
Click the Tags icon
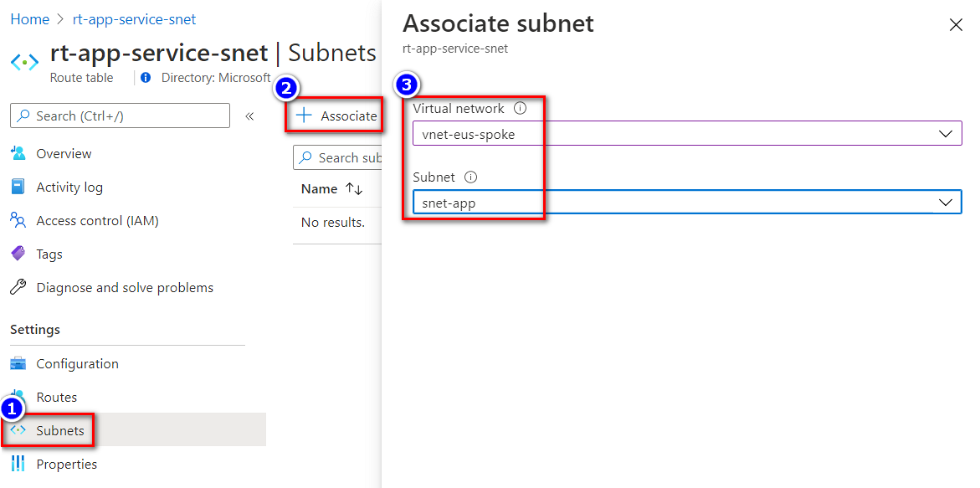pos(18,254)
